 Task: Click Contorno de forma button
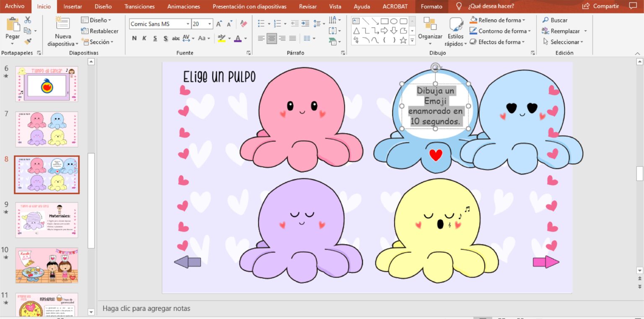(500, 31)
